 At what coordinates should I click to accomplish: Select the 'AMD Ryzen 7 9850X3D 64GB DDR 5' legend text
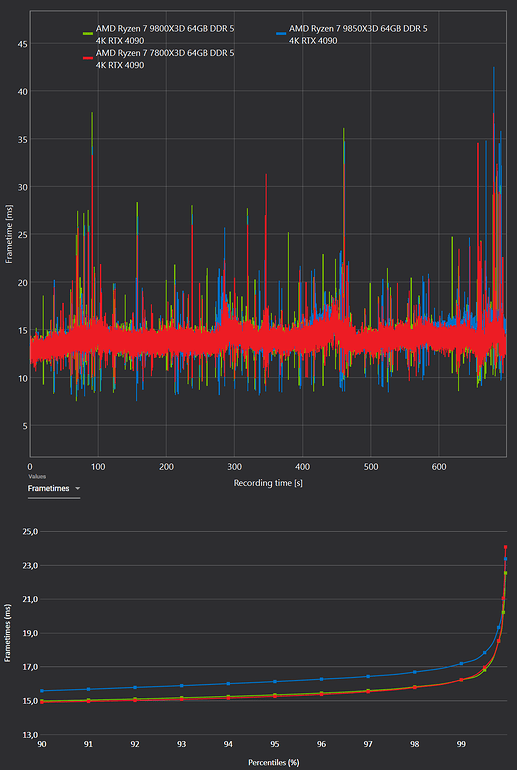[358, 29]
